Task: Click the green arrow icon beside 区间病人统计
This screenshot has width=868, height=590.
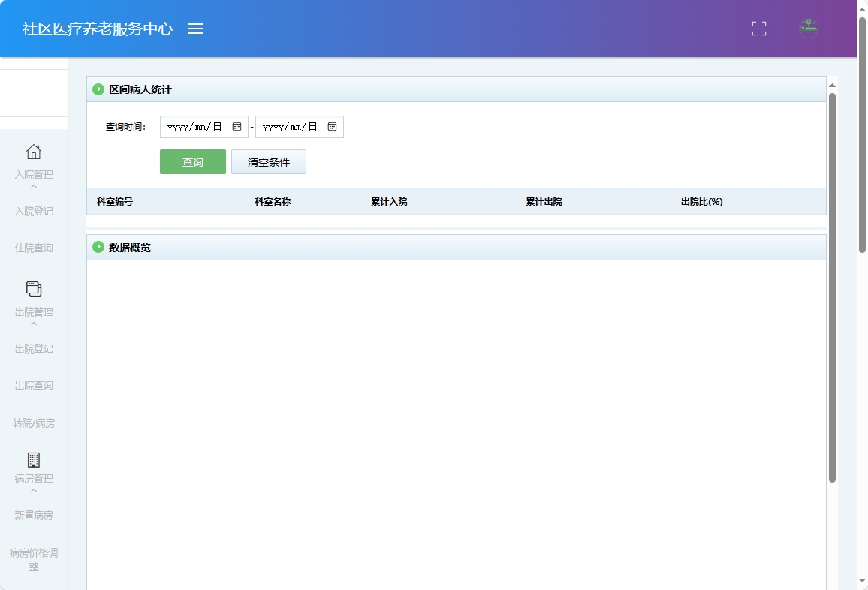Action: 98,89
